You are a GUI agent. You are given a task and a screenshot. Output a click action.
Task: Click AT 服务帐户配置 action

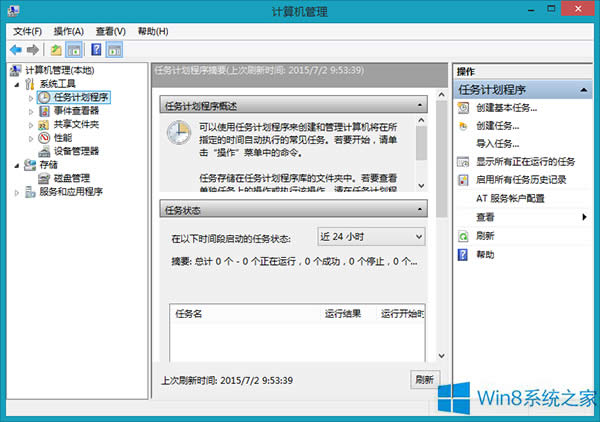pyautogui.click(x=510, y=198)
